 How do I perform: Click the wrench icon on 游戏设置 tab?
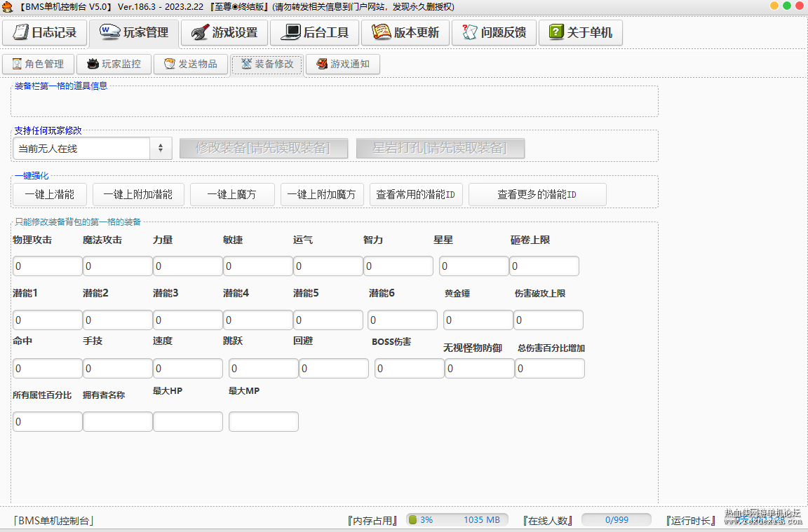point(200,32)
